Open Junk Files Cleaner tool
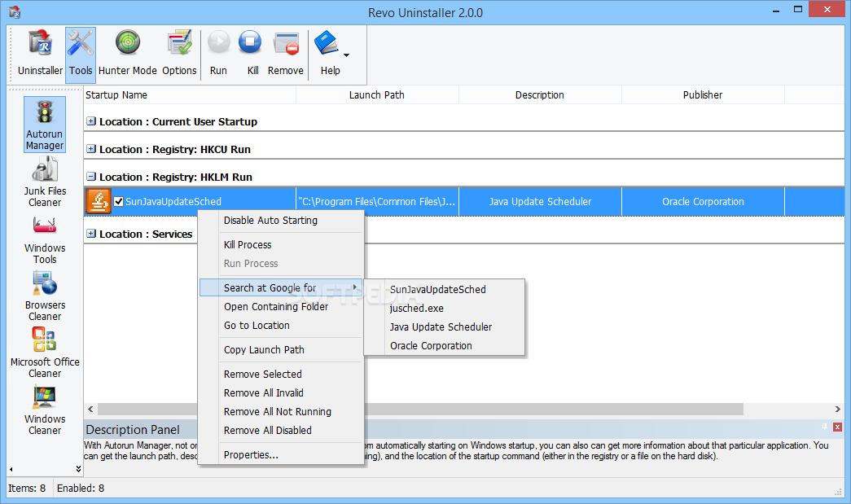This screenshot has width=851, height=504. click(x=45, y=182)
